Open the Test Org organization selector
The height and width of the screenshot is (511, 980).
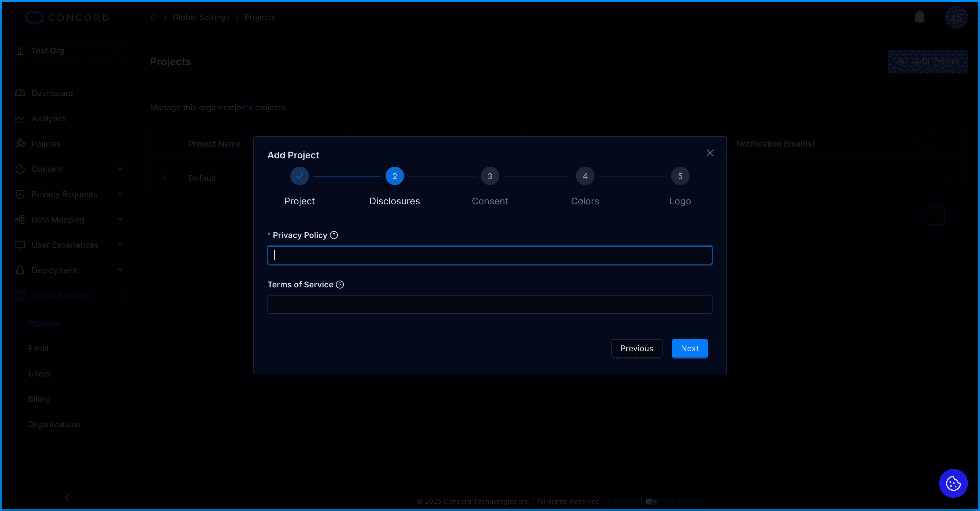pyautogui.click(x=67, y=51)
